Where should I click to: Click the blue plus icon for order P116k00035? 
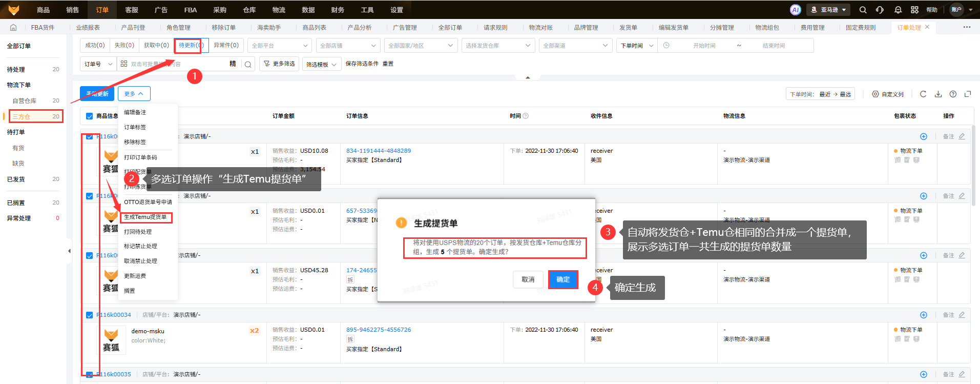pos(924,374)
